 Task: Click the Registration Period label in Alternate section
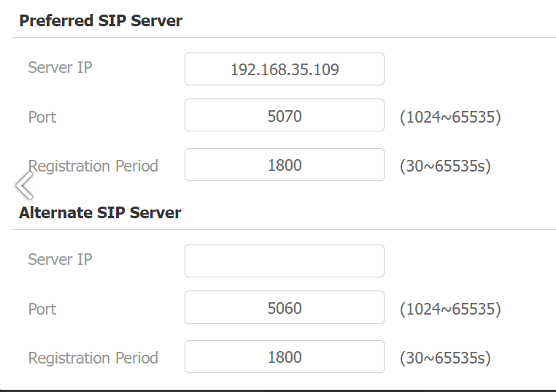pyautogui.click(x=93, y=358)
